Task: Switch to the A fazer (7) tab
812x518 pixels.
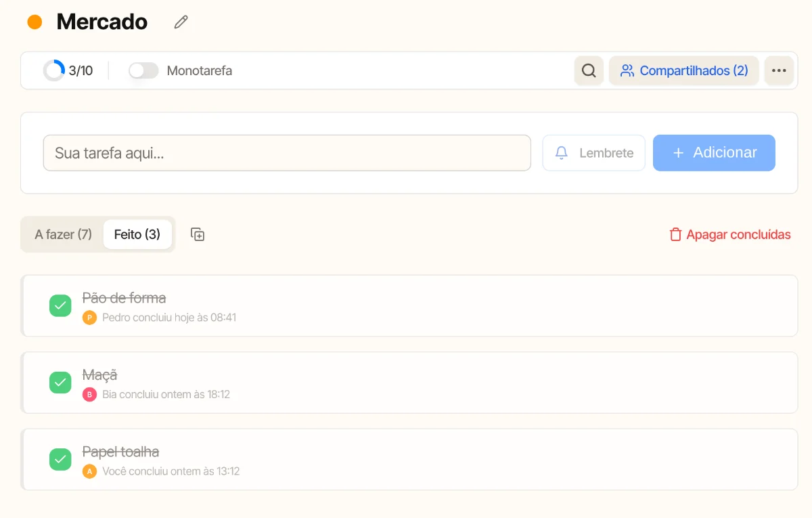Action: 64,234
